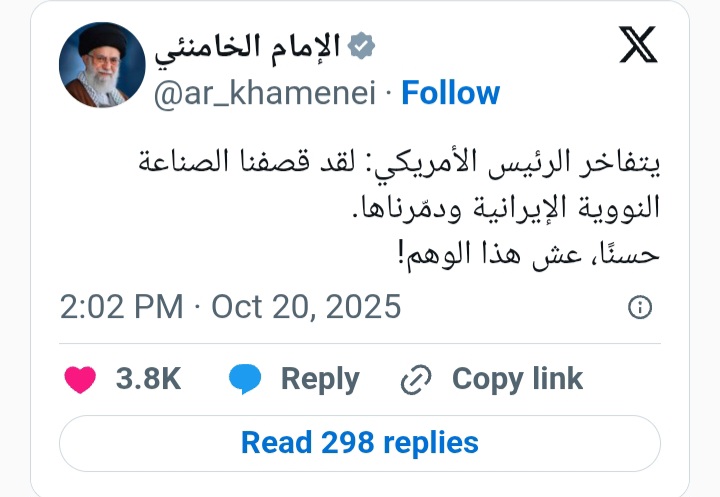Click the 2:02 PM time
This screenshot has width=720, height=497.
122,306
